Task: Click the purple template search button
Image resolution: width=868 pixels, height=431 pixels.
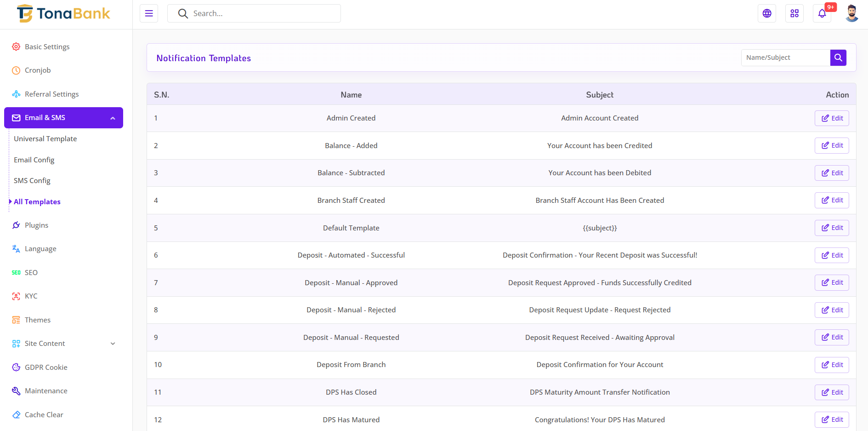Action: point(838,57)
